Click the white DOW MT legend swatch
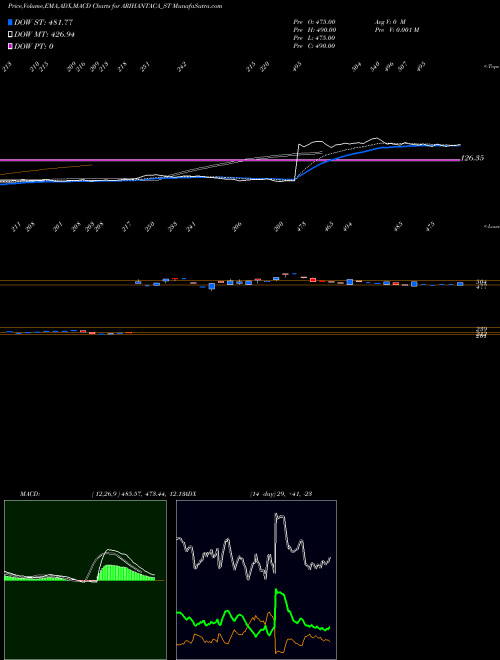 click(x=10, y=35)
